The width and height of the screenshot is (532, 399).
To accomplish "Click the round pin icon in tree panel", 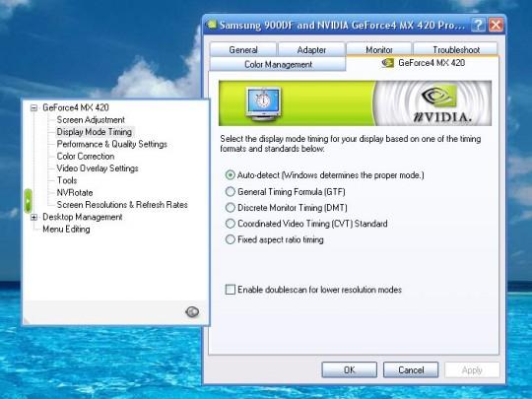I will 192,311.
